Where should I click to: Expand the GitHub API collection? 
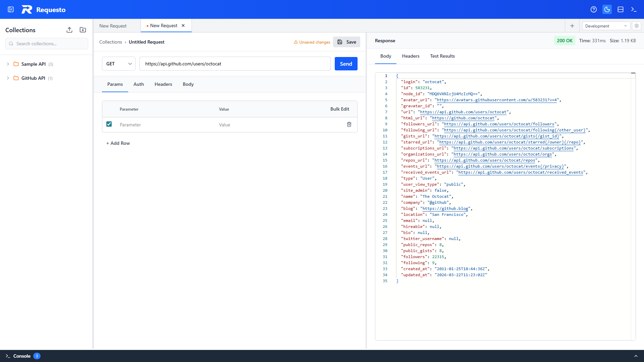8,78
